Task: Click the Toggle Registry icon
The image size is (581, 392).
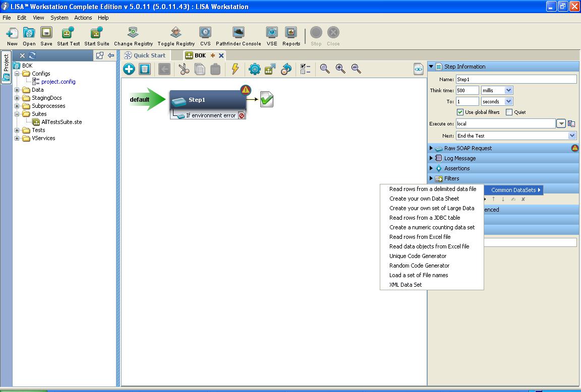Action: [176, 33]
